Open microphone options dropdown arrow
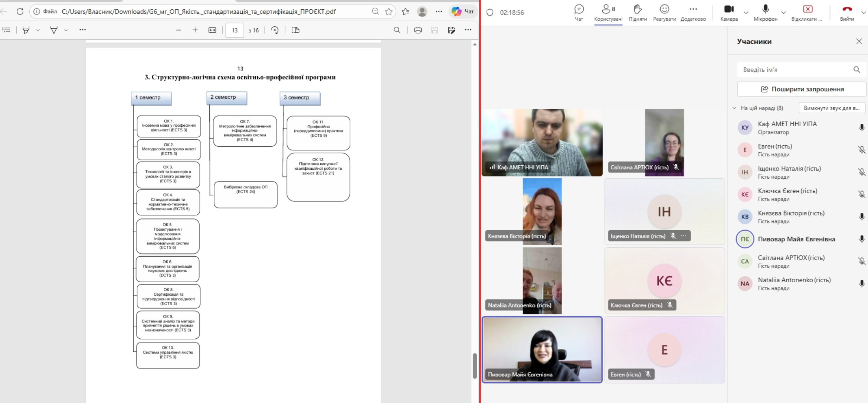The width and height of the screenshot is (868, 403). click(x=783, y=12)
